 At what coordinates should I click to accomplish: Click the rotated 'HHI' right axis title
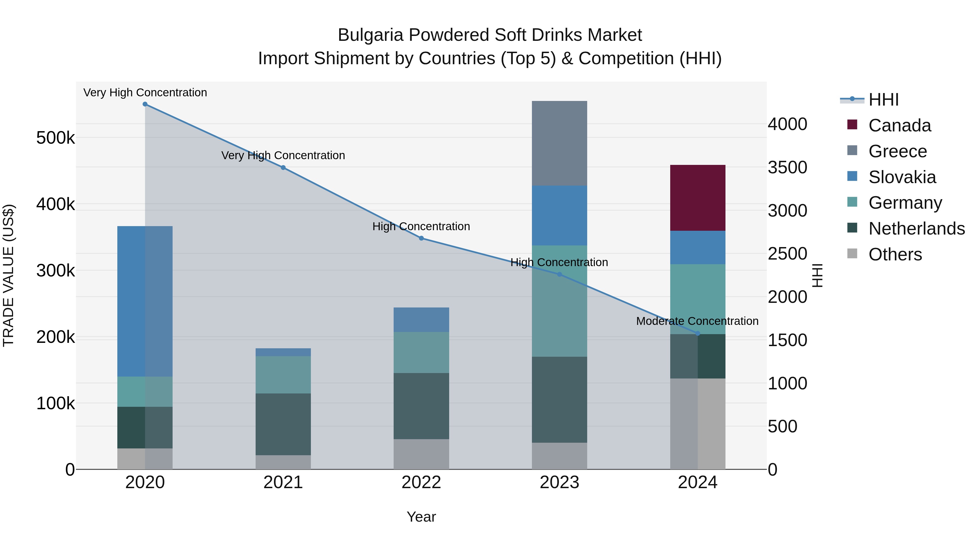[817, 276]
